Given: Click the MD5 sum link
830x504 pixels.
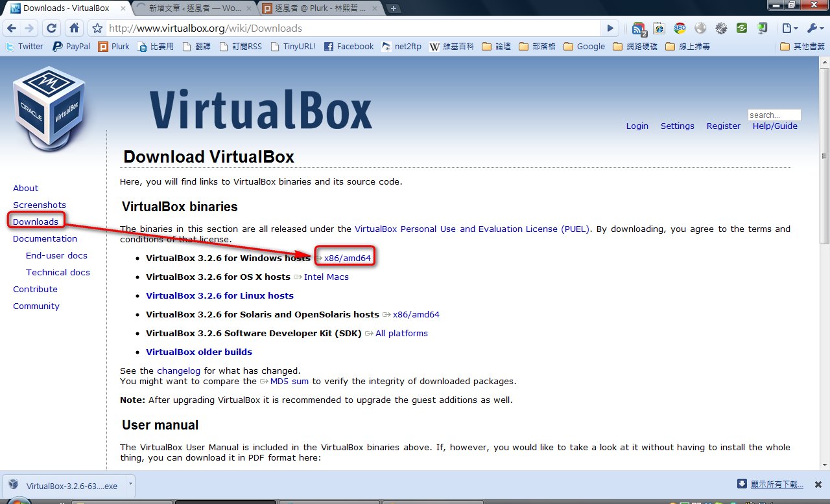Looking at the screenshot, I should point(289,381).
